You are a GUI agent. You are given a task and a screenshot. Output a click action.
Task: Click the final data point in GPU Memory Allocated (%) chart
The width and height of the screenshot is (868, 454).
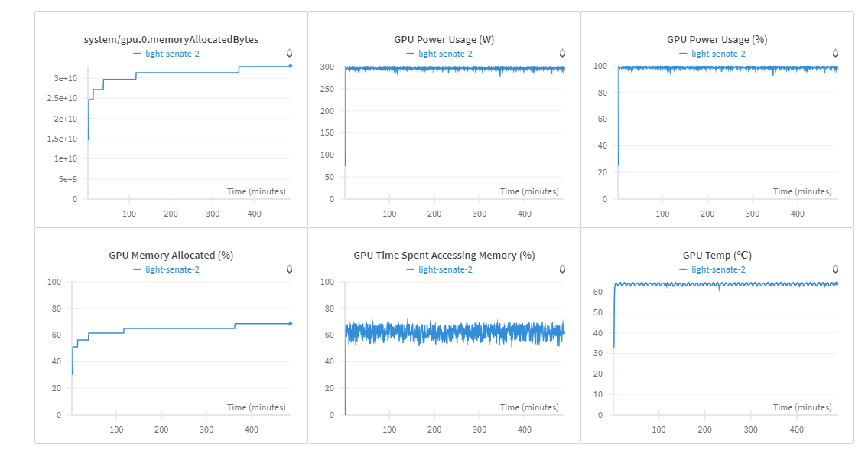click(x=291, y=324)
